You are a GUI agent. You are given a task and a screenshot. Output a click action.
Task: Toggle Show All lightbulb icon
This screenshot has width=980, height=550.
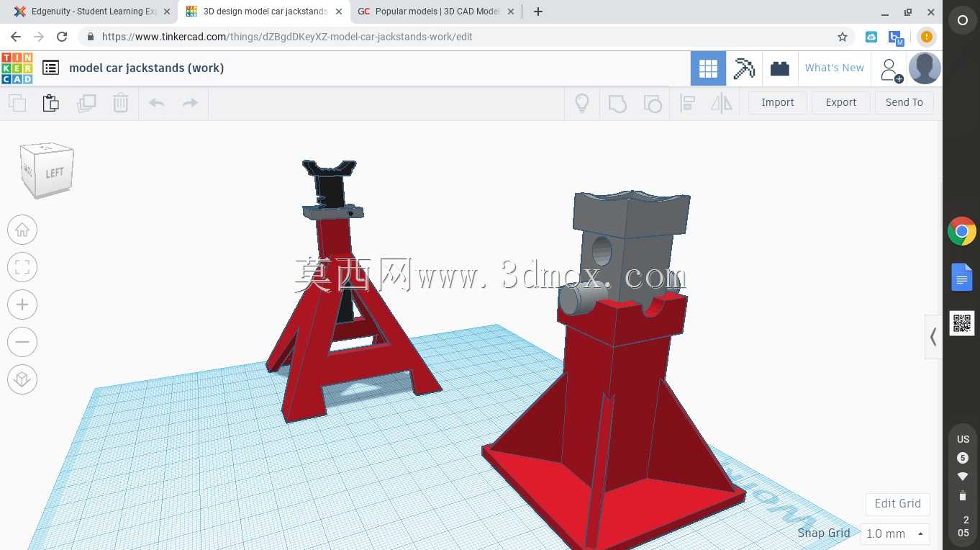582,103
